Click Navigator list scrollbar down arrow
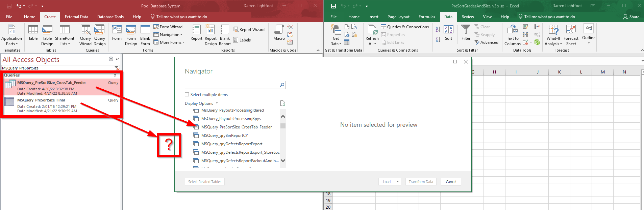This screenshot has height=210, width=644. coord(283,160)
